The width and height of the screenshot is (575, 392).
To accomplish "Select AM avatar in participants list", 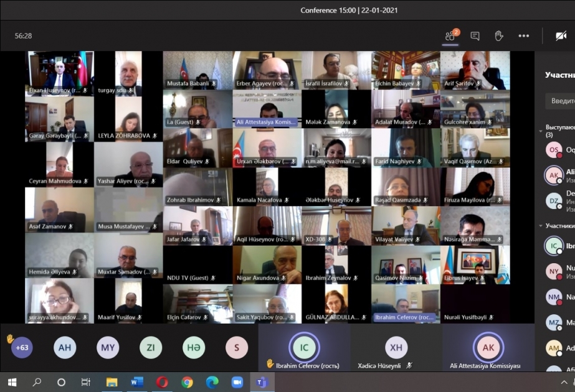I will click(x=554, y=348).
